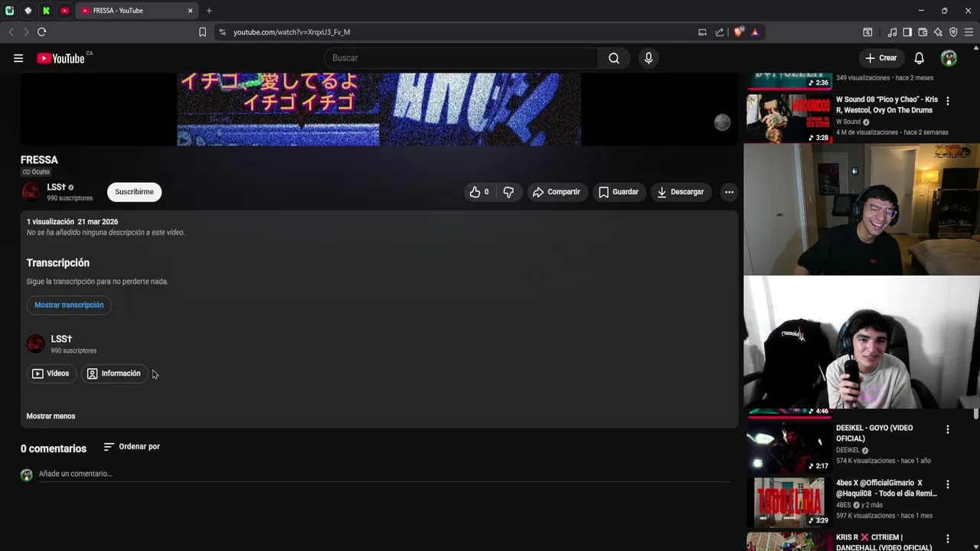Save the video with Guardar
This screenshot has width=980, height=551.
tap(619, 192)
